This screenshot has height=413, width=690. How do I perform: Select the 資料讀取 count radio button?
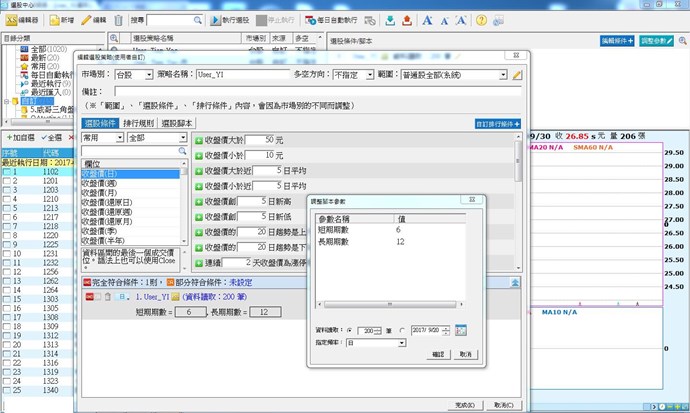(x=348, y=330)
